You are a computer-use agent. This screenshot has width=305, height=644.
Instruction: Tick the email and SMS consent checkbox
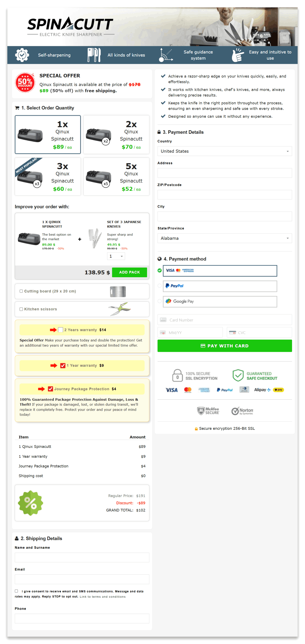point(16,591)
